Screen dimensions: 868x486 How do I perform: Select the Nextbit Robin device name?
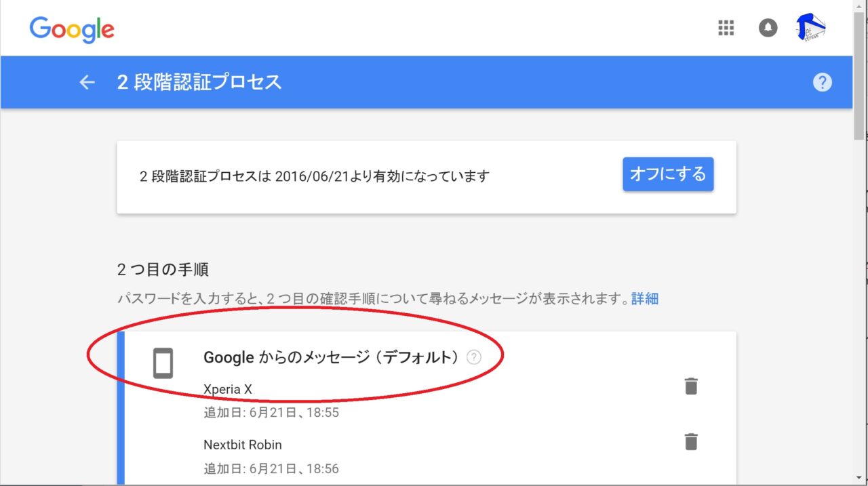[243, 445]
